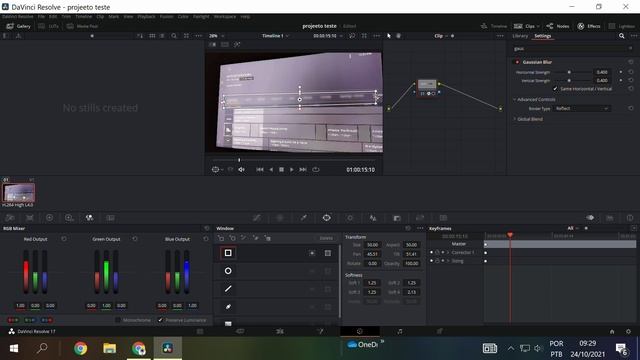Choose the node editor pointer tool
Viewport: 640px width, 360px height.
click(389, 36)
